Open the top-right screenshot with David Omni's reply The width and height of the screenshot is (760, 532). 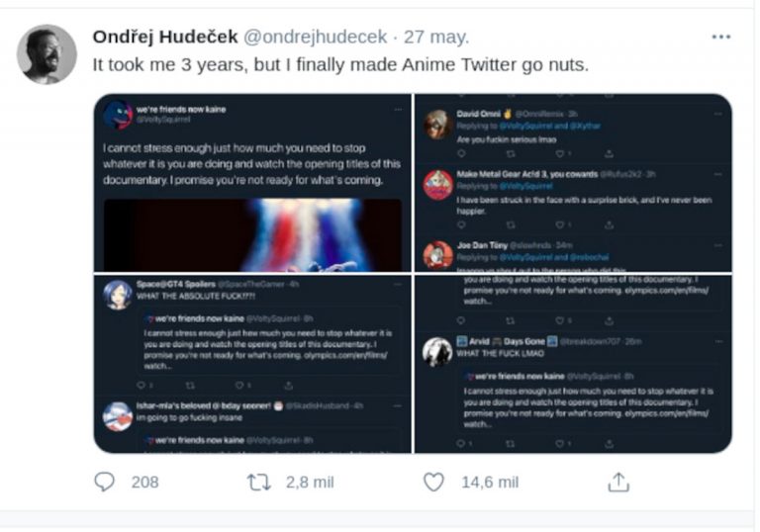pyautogui.click(x=572, y=183)
